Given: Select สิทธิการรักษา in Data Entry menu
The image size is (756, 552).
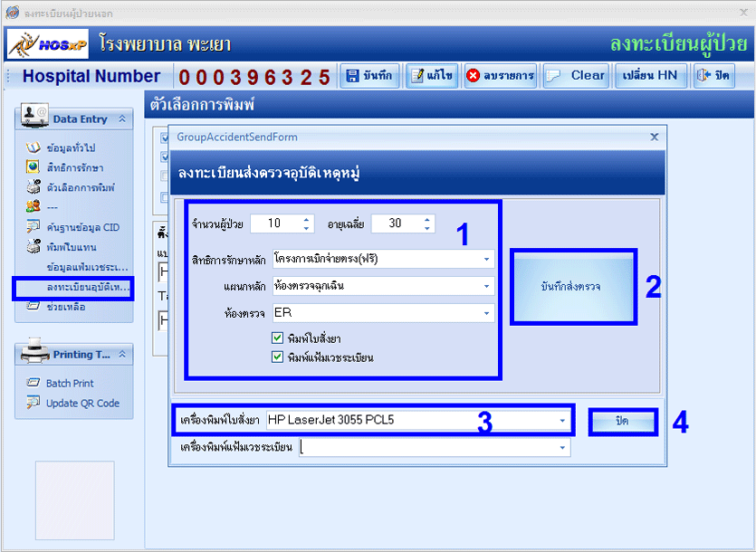Looking at the screenshot, I should coord(75,167).
